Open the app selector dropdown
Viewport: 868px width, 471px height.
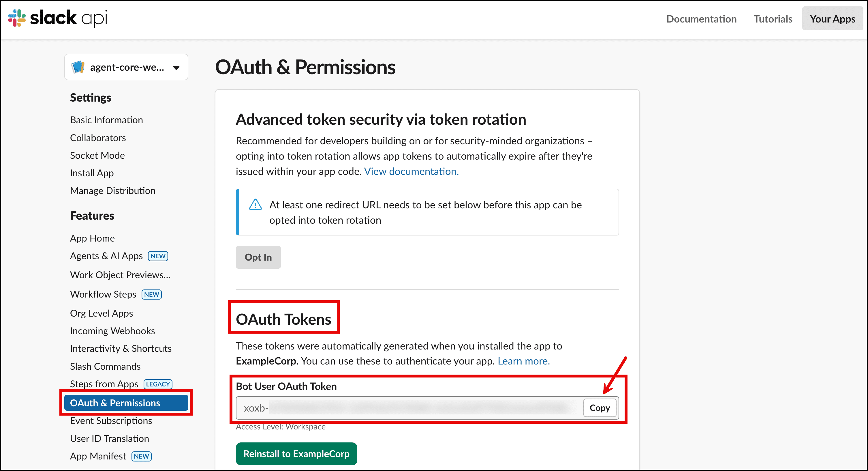pos(176,67)
